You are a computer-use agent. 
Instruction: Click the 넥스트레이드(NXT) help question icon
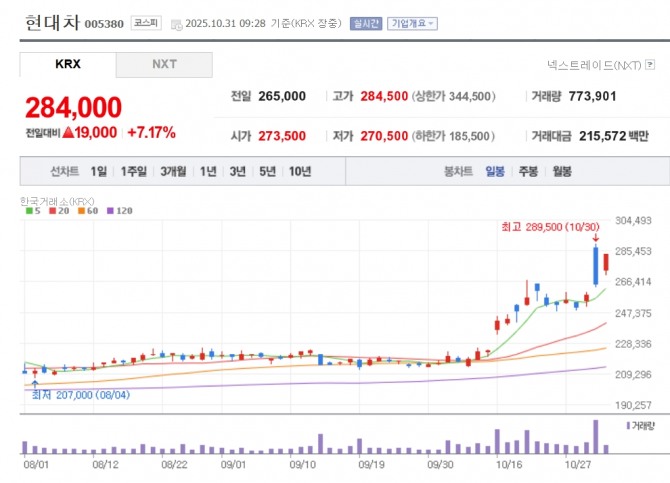tap(650, 65)
